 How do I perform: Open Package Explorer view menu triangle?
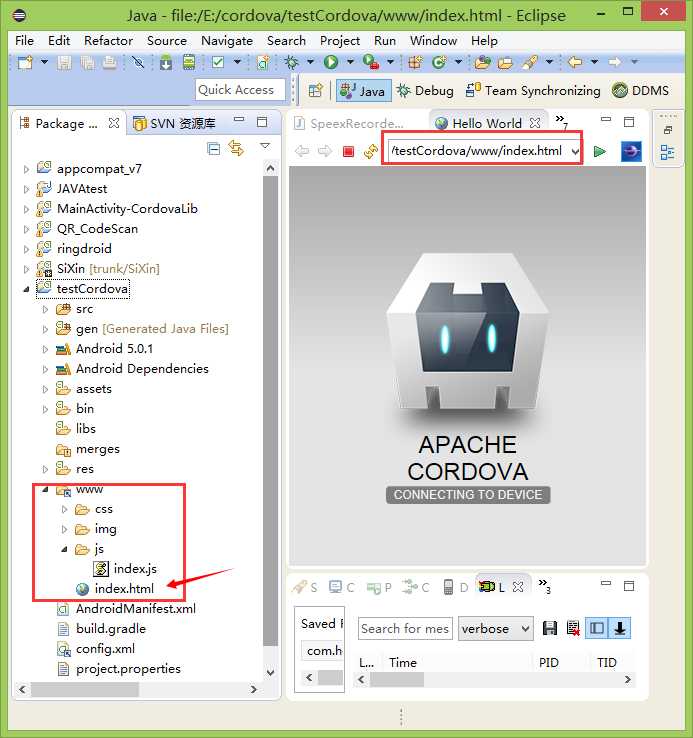265,146
